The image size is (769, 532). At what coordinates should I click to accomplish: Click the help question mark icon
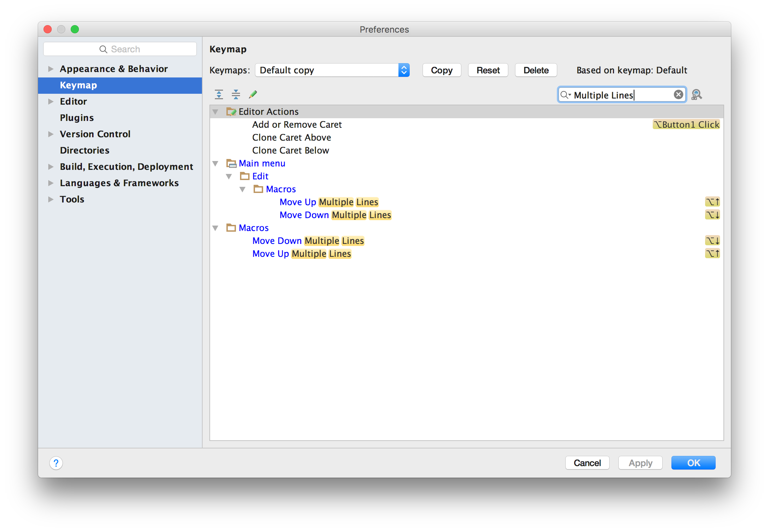point(56,463)
